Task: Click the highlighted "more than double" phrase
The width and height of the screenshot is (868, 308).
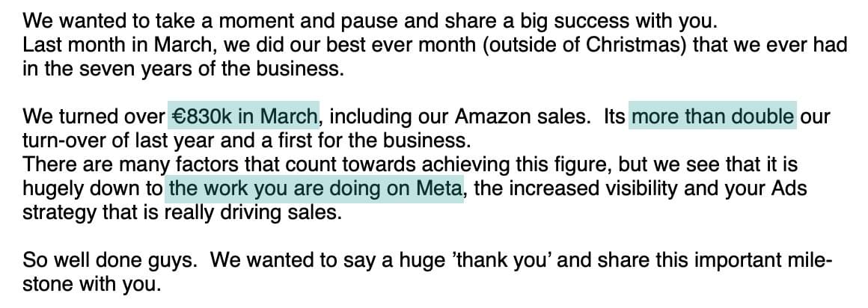Action: pyautogui.click(x=712, y=117)
